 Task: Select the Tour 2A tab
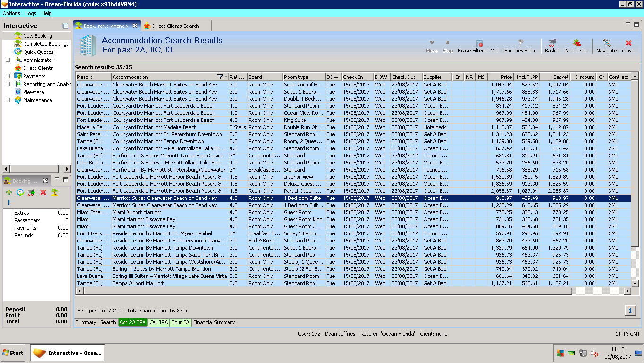[180, 322]
